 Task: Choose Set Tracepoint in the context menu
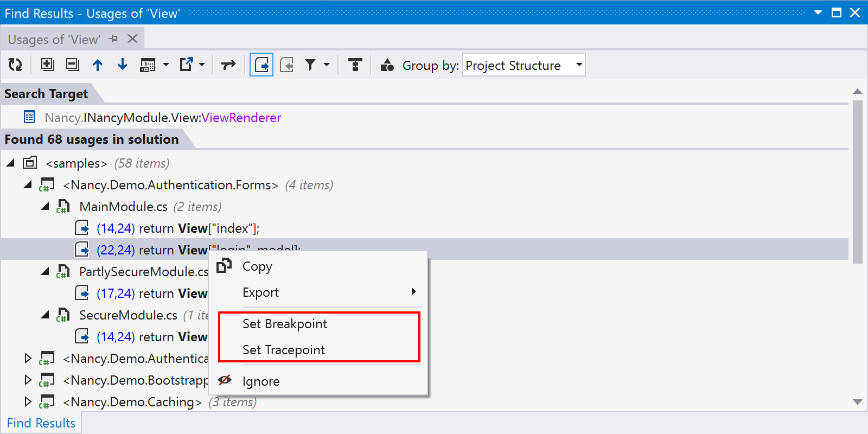318,350
